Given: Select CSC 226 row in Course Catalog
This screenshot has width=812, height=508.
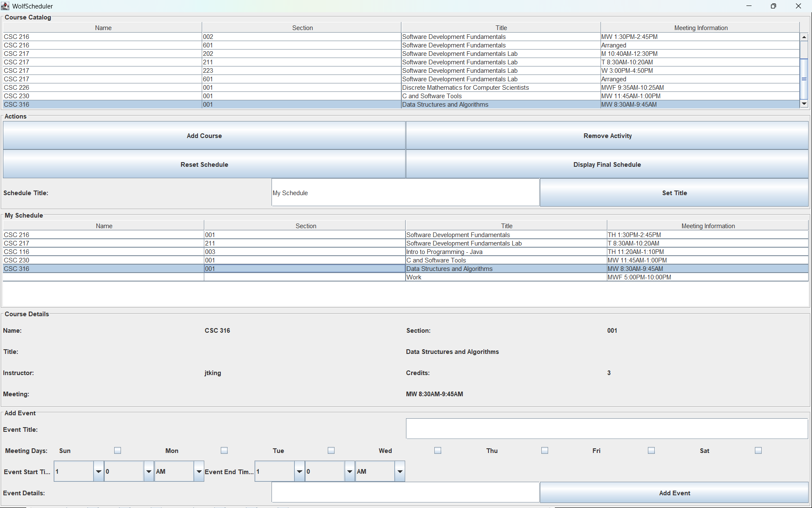Looking at the screenshot, I should 103,88.
